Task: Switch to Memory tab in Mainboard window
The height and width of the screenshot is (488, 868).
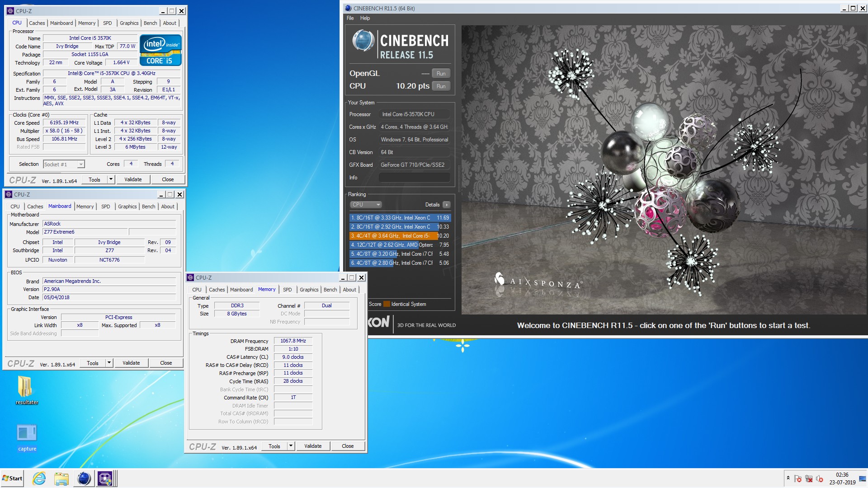Action: pos(85,206)
